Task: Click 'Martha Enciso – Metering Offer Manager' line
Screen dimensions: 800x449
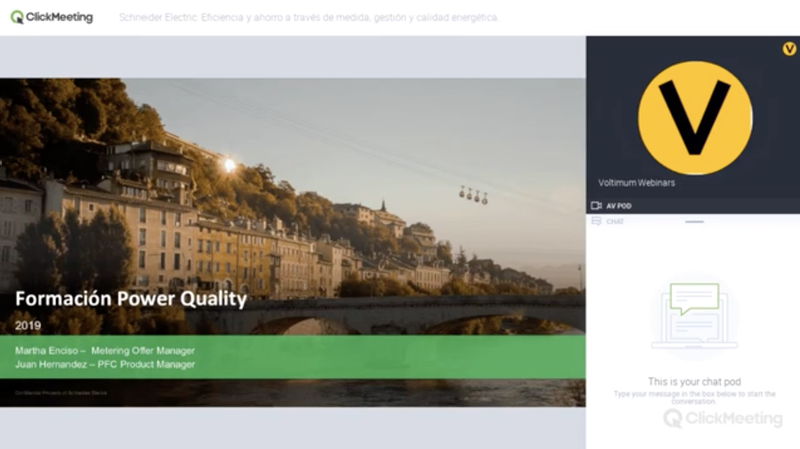Action: [105, 351]
